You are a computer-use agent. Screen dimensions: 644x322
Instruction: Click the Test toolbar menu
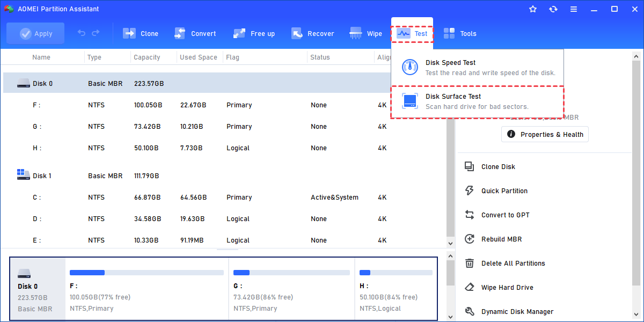(x=412, y=33)
